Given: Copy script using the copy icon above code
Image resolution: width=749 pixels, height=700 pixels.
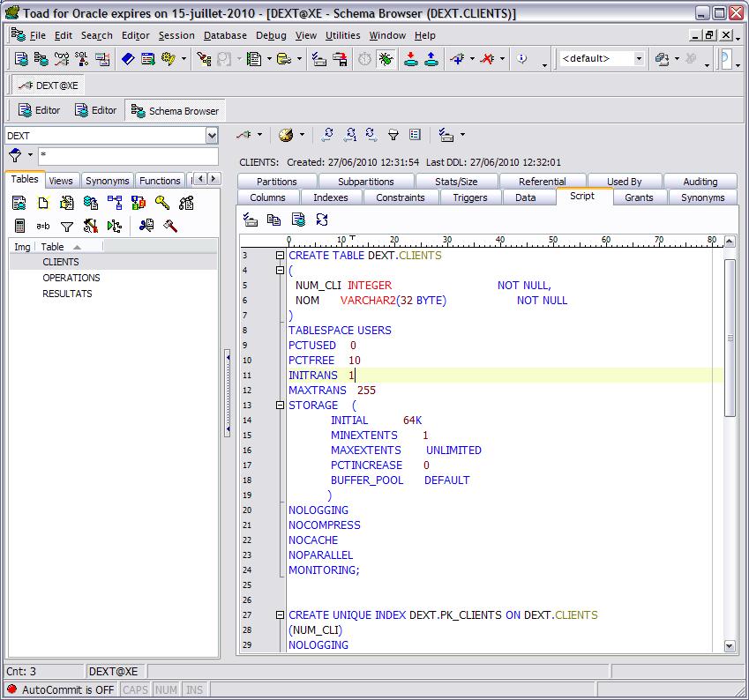Looking at the screenshot, I should (273, 220).
